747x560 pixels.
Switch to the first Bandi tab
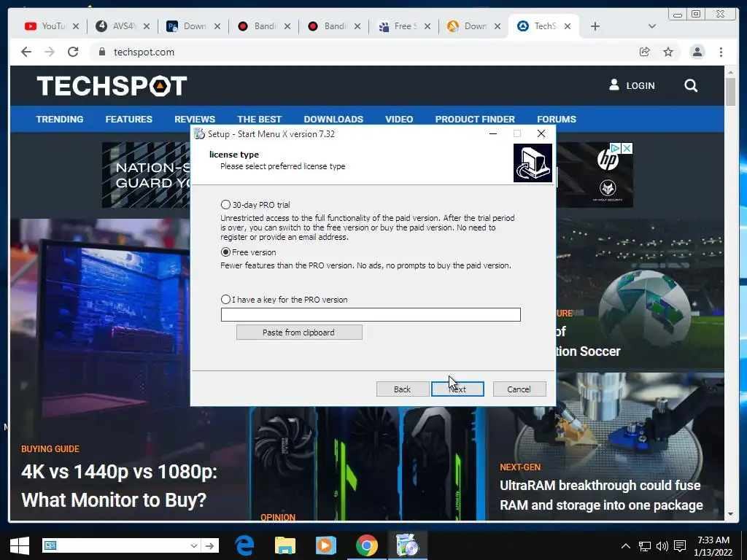click(x=258, y=26)
